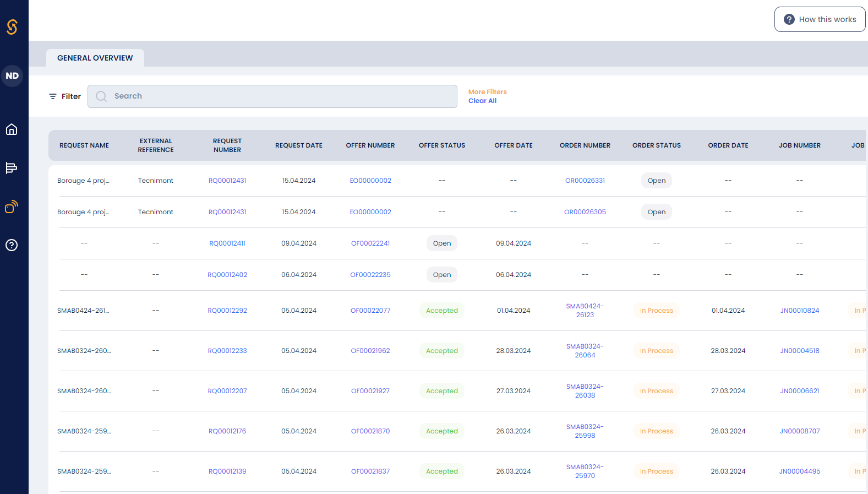Screen dimensions: 868x494
Task: Click Borouge 4 proj request name in OR00026305 row
Action: [x=84, y=212]
